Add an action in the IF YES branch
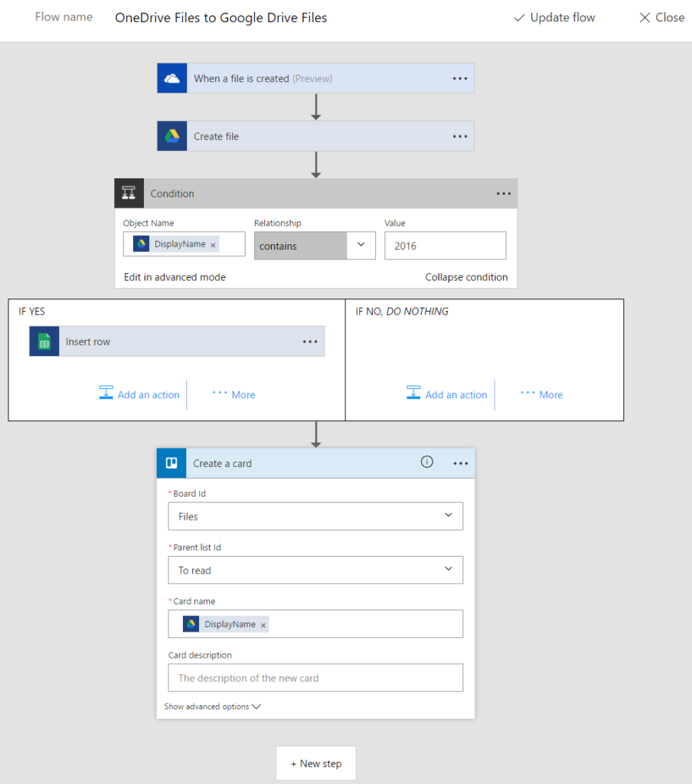The image size is (692, 784). pyautogui.click(x=139, y=394)
